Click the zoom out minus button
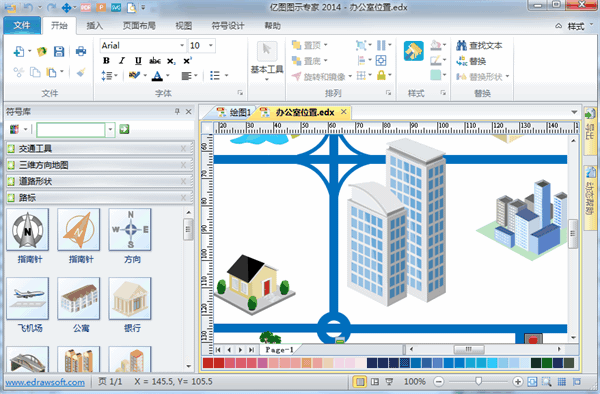Viewport: 600px width, 394px height. tap(439, 381)
